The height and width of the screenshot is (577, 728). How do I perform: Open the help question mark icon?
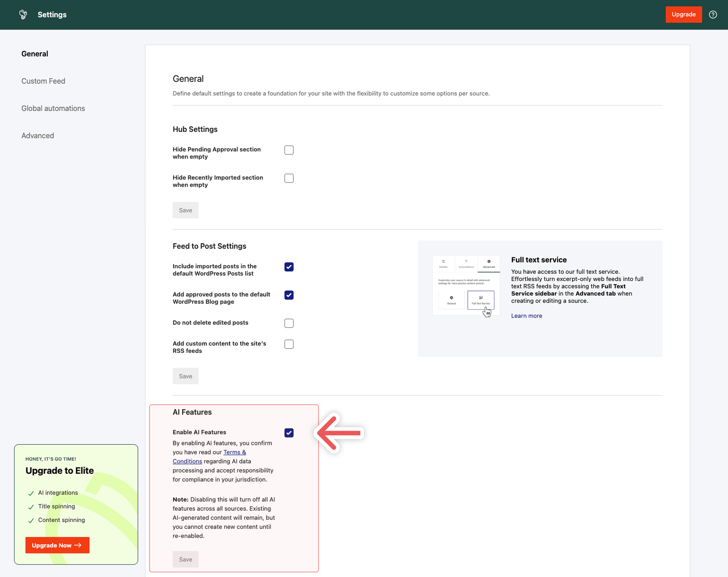click(713, 15)
